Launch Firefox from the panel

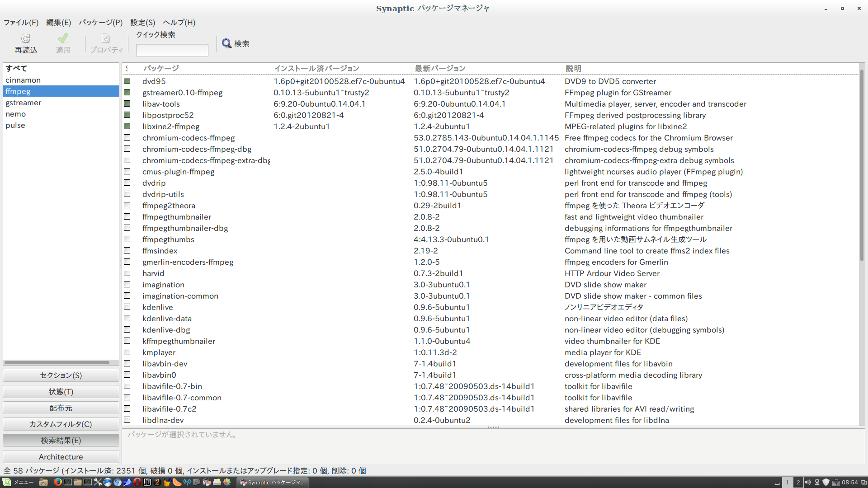pyautogui.click(x=58, y=482)
